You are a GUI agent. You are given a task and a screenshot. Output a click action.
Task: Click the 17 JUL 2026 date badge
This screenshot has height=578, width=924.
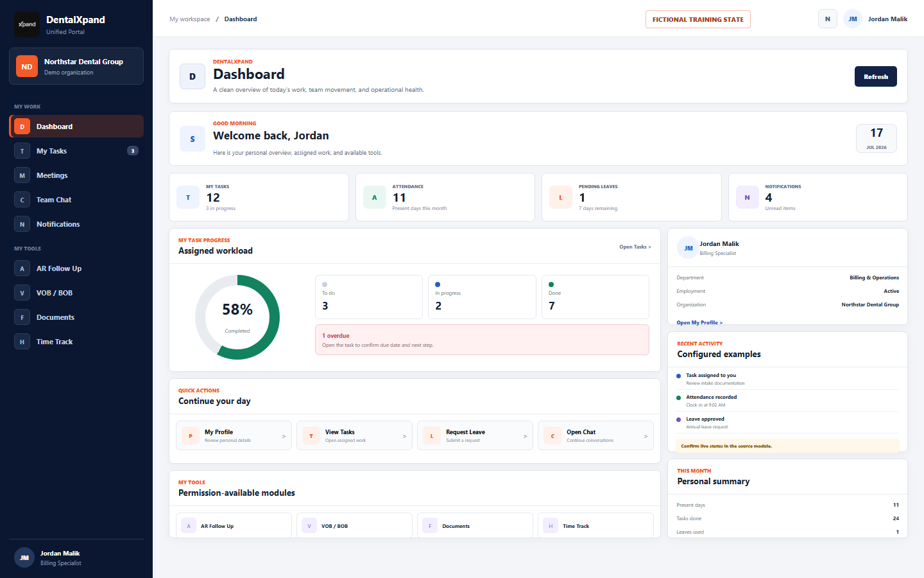coord(877,138)
